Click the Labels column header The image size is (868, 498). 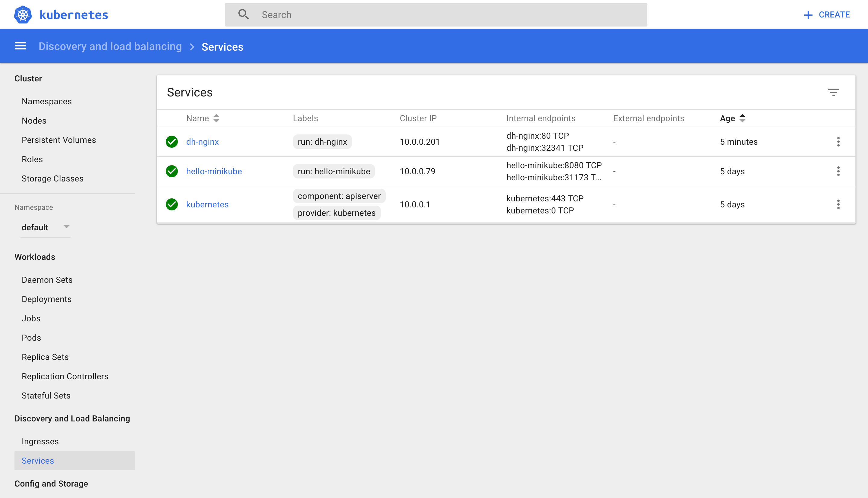(x=305, y=118)
